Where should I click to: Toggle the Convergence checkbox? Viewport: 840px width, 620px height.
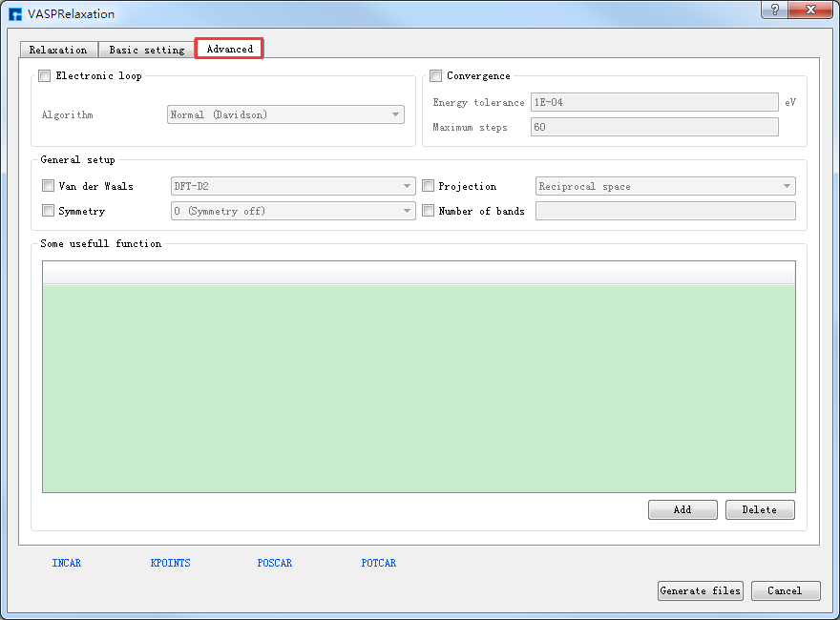[436, 76]
